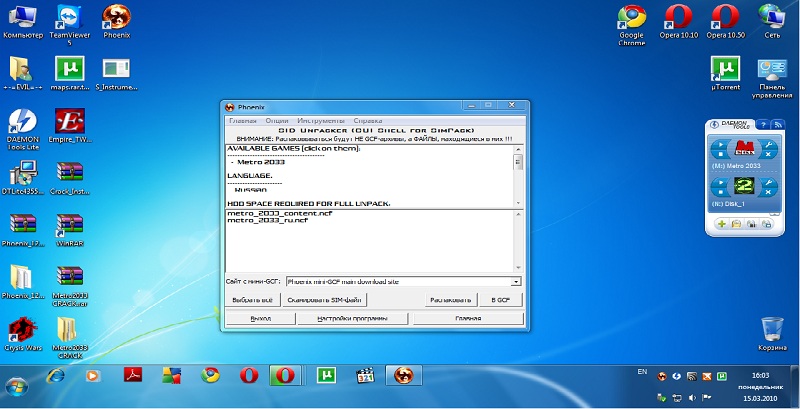The height and width of the screenshot is (409, 800).
Task: Click the bottom Главная button in Phoenix
Action: tap(468, 319)
